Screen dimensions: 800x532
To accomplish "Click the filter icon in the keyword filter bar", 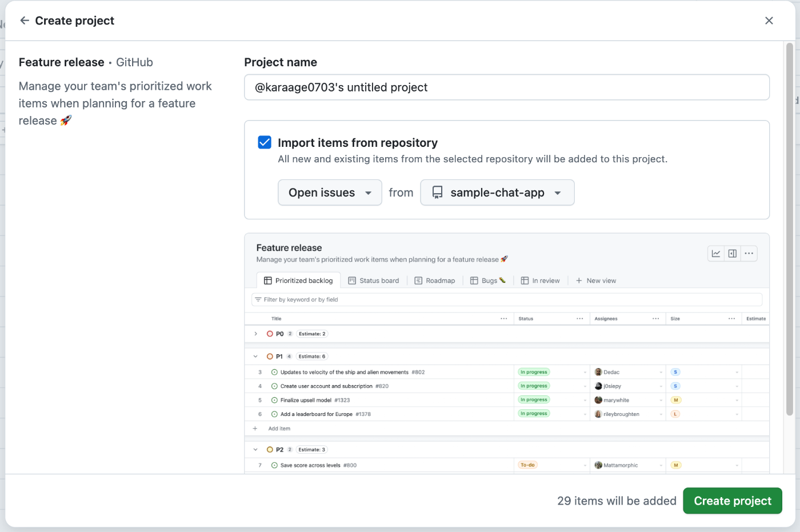I will 258,299.
